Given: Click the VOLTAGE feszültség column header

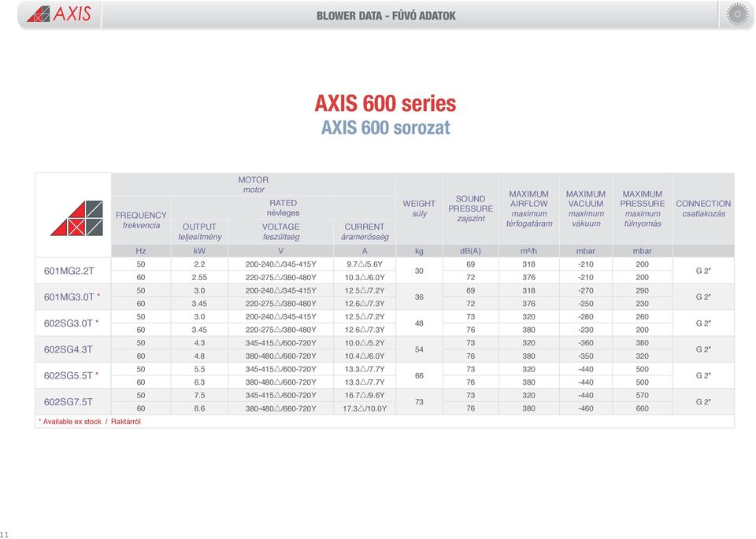Looking at the screenshot, I should pos(280,231).
